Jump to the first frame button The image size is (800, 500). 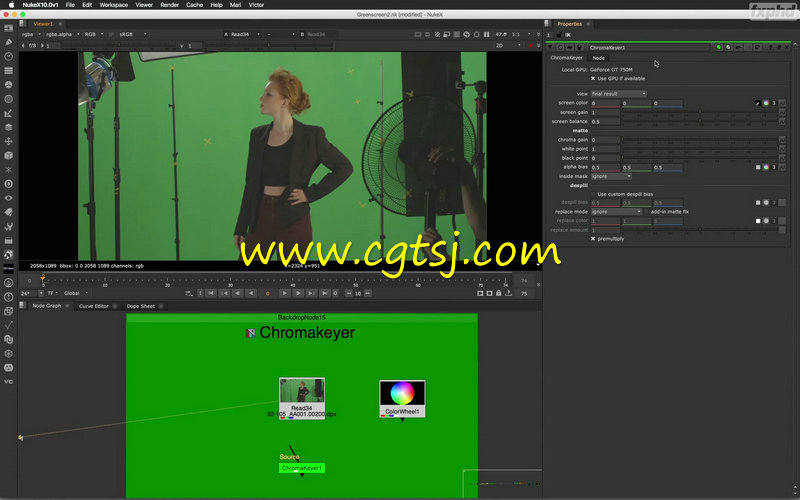(211, 293)
